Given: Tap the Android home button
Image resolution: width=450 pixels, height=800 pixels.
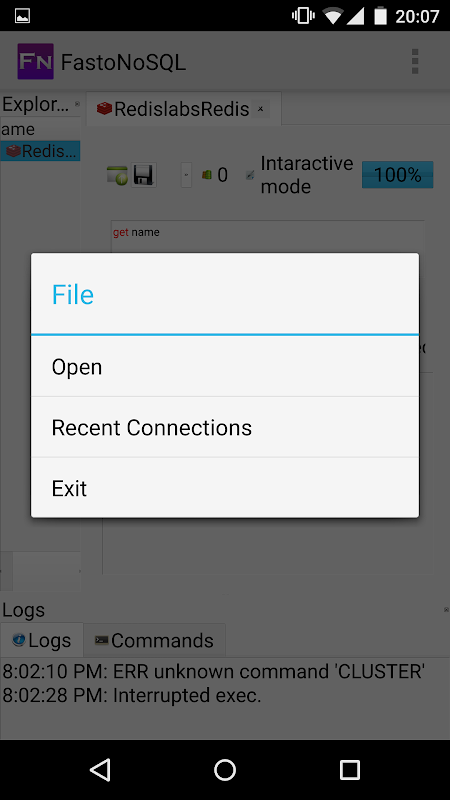Looking at the screenshot, I should point(225,769).
